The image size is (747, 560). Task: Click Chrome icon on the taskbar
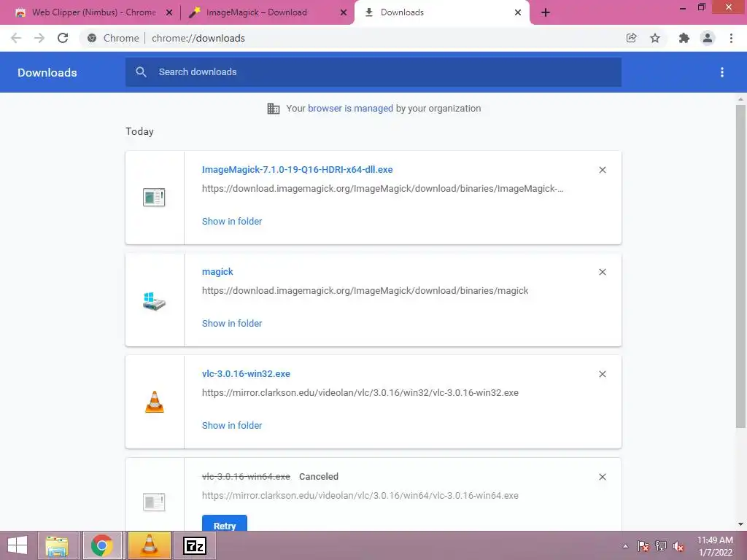pyautogui.click(x=101, y=545)
